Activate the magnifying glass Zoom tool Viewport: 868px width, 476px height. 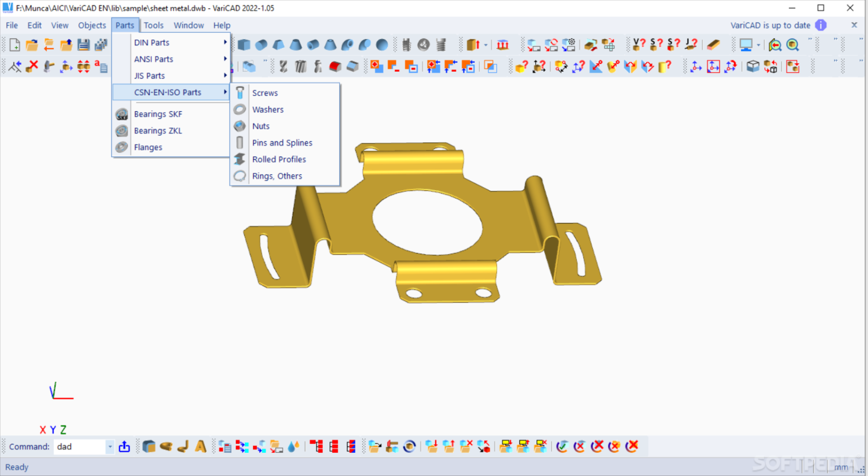click(792, 44)
